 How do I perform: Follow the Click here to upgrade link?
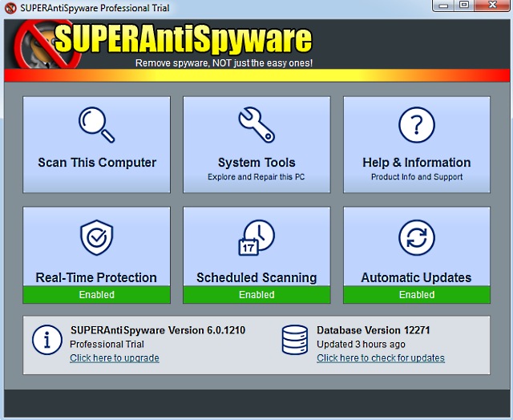click(115, 357)
